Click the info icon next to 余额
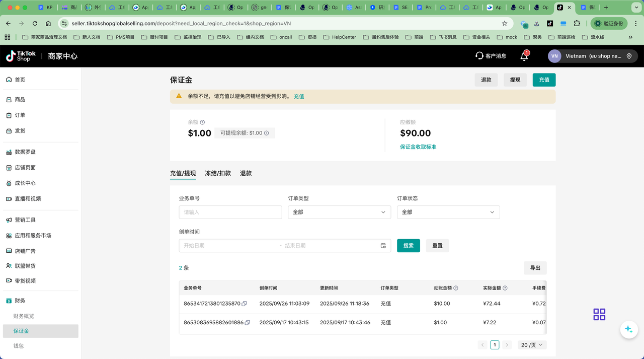Viewport: 644px width, 359px height. point(202,122)
